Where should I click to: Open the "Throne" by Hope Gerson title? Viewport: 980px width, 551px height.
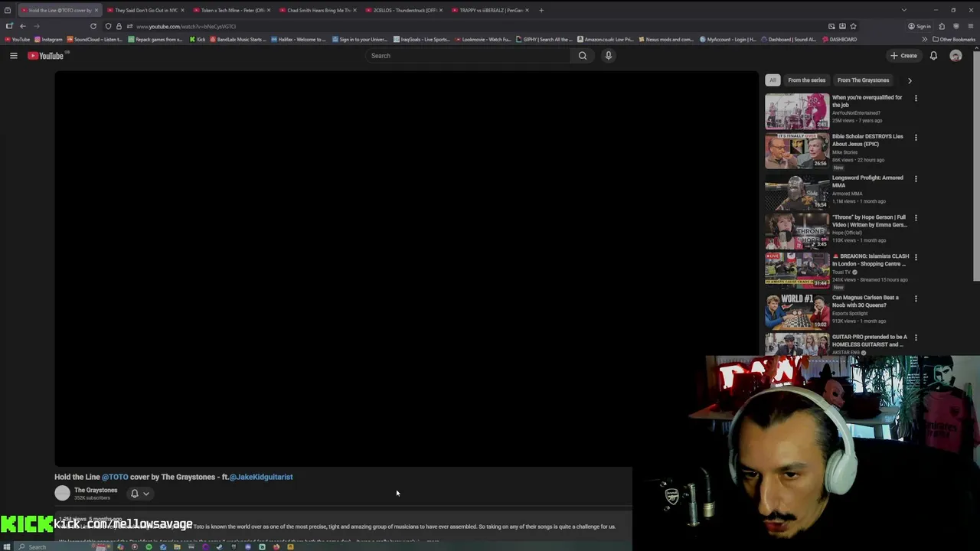pyautogui.click(x=870, y=221)
